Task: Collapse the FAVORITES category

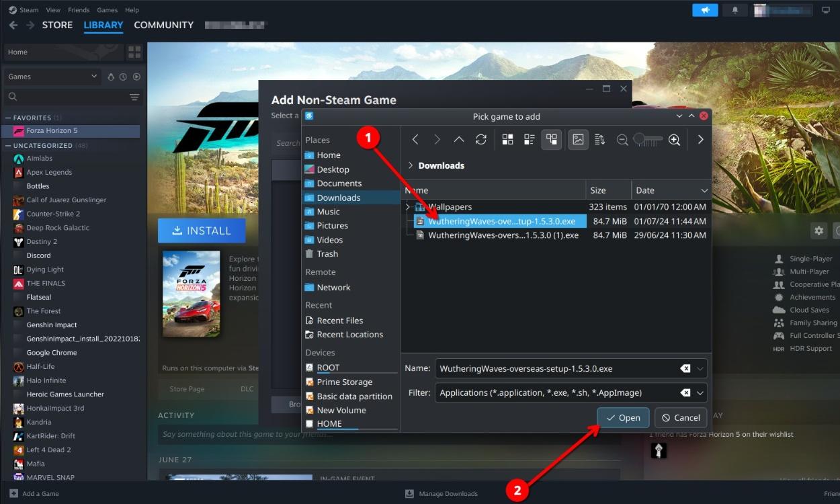Action: pyautogui.click(x=8, y=118)
